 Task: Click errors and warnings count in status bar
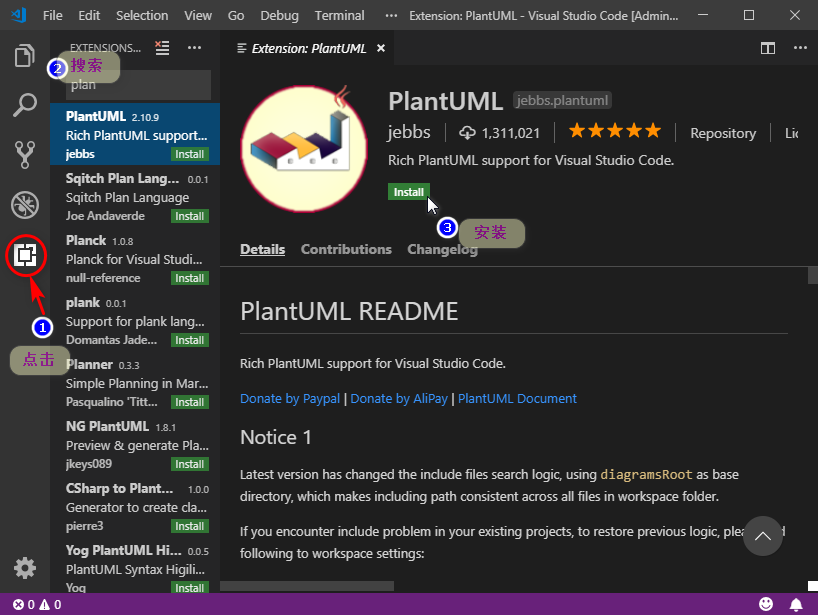click(x=37, y=605)
